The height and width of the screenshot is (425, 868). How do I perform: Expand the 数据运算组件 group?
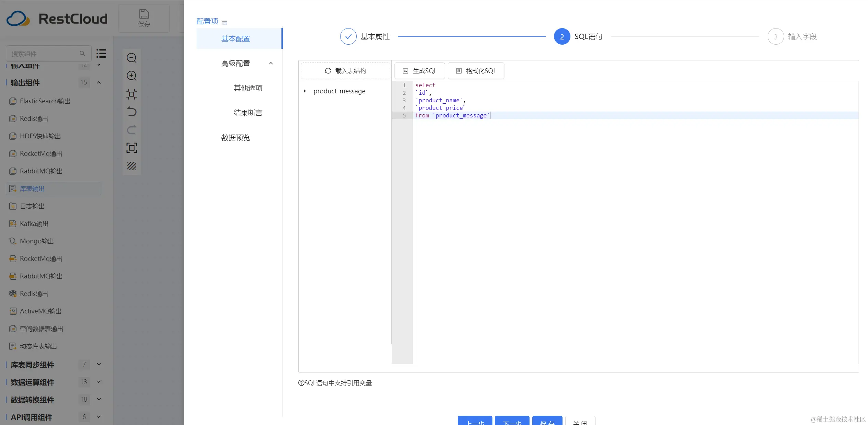pos(99,382)
